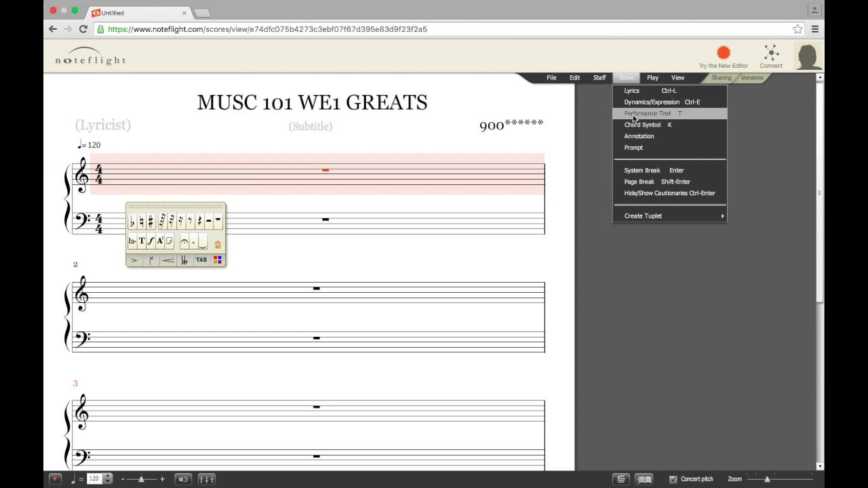Choose the eighth rest in the palette

point(191,221)
